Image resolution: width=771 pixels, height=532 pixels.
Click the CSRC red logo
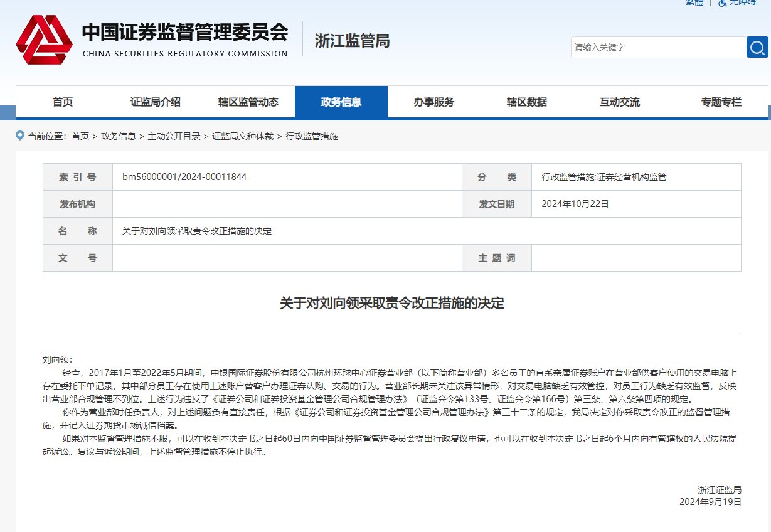coord(45,40)
